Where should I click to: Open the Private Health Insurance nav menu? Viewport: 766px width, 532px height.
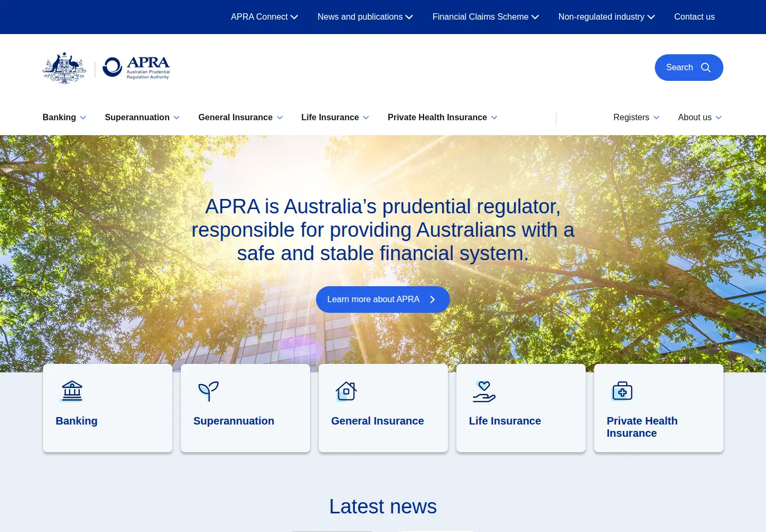pyautogui.click(x=443, y=118)
